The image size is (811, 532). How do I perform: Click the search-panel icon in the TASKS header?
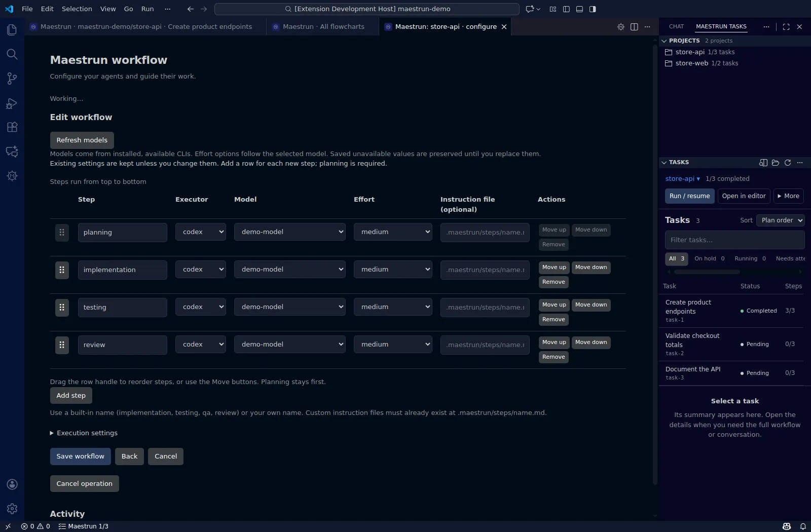tap(763, 163)
